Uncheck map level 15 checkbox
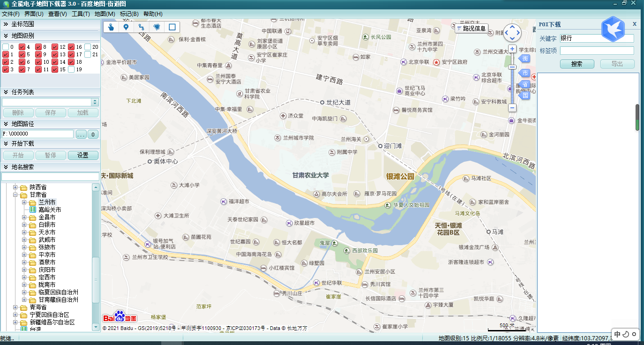This screenshot has height=345, width=644. tap(55, 69)
